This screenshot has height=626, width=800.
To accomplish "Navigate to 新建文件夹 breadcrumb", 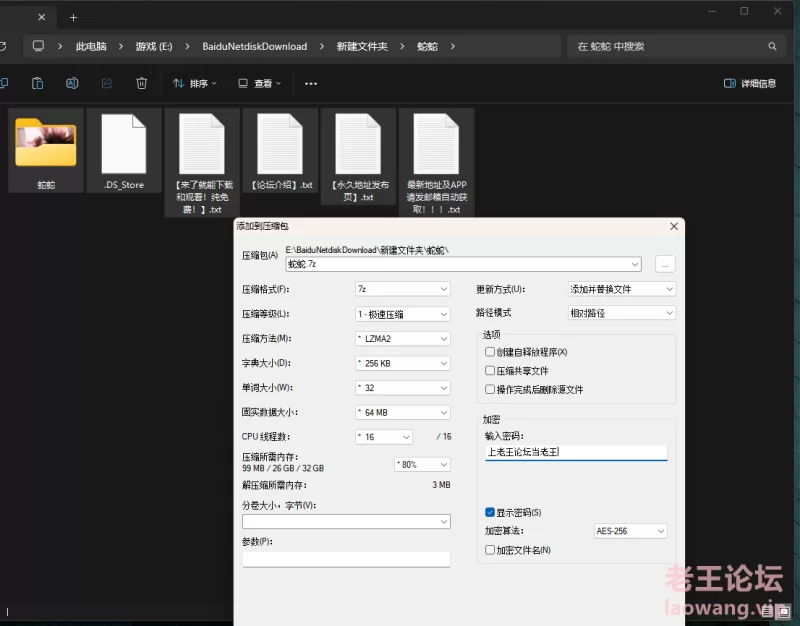I will pyautogui.click(x=362, y=46).
